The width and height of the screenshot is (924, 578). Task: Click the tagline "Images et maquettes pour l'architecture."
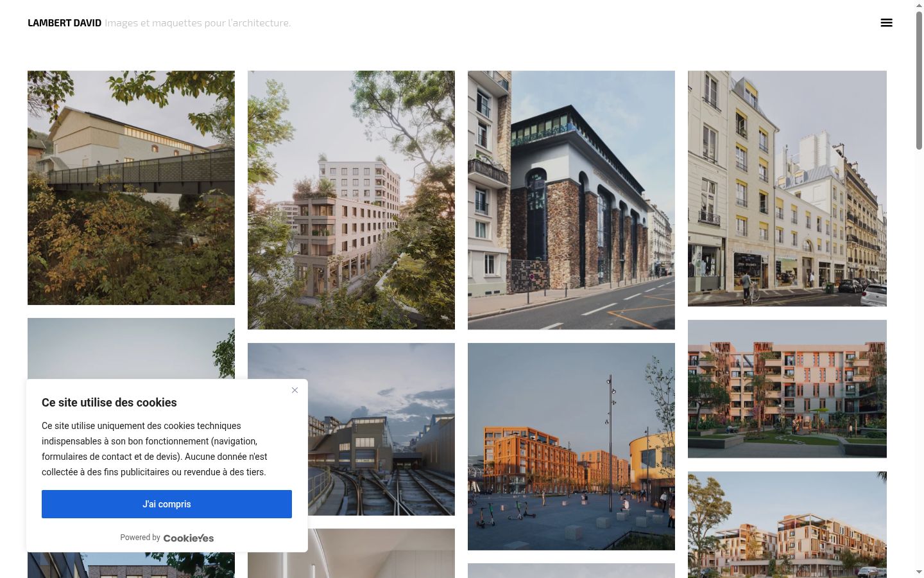(x=198, y=23)
